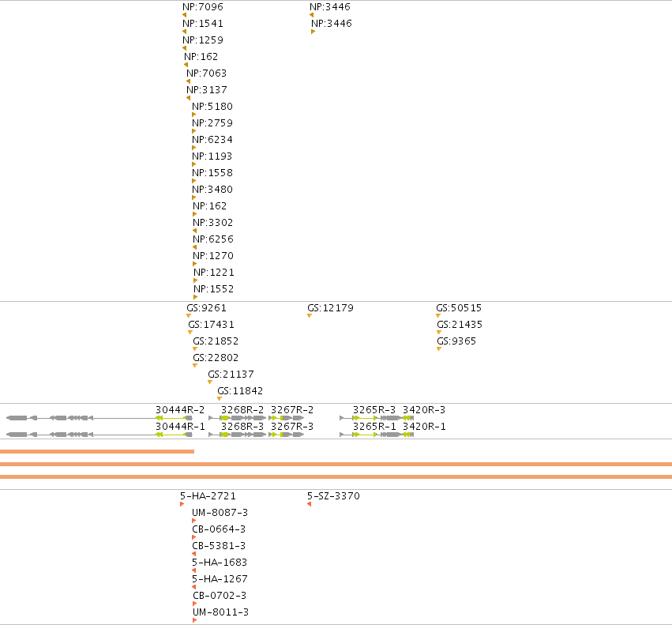Image resolution: width=672 pixels, height=625 pixels.
Task: Click the 5-HA-1683 insertion label
Action: (x=220, y=563)
